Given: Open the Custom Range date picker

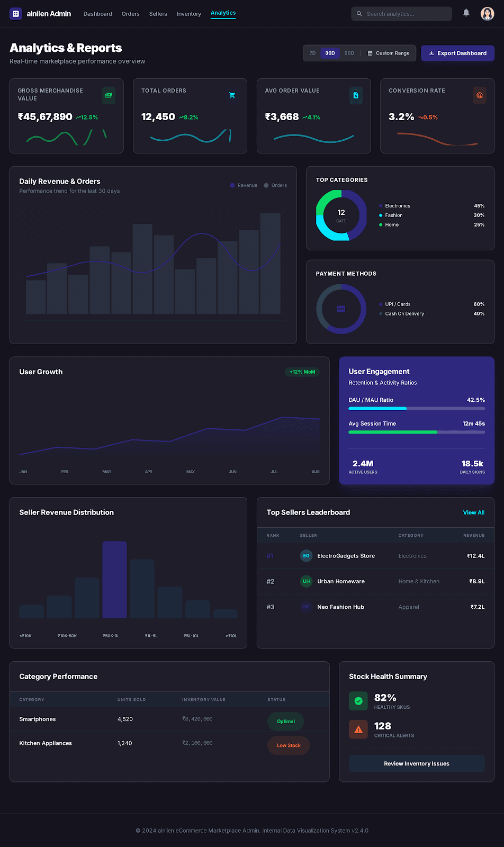Looking at the screenshot, I should click(389, 53).
